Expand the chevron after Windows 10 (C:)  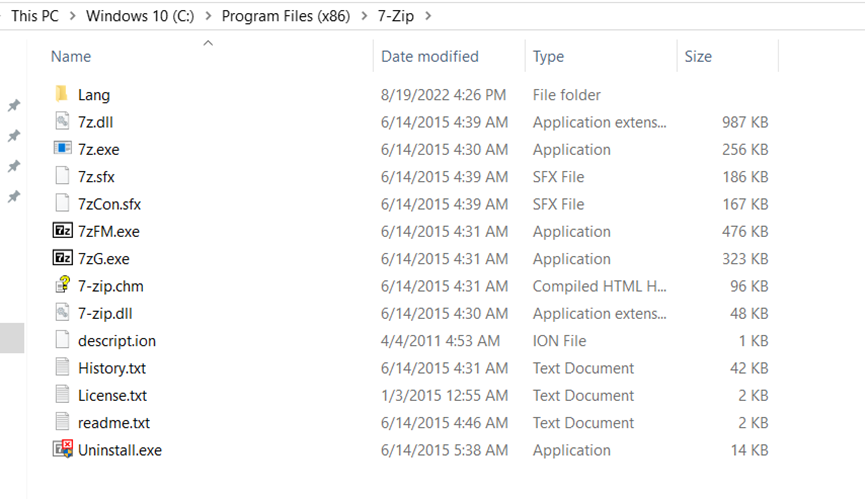tap(207, 16)
